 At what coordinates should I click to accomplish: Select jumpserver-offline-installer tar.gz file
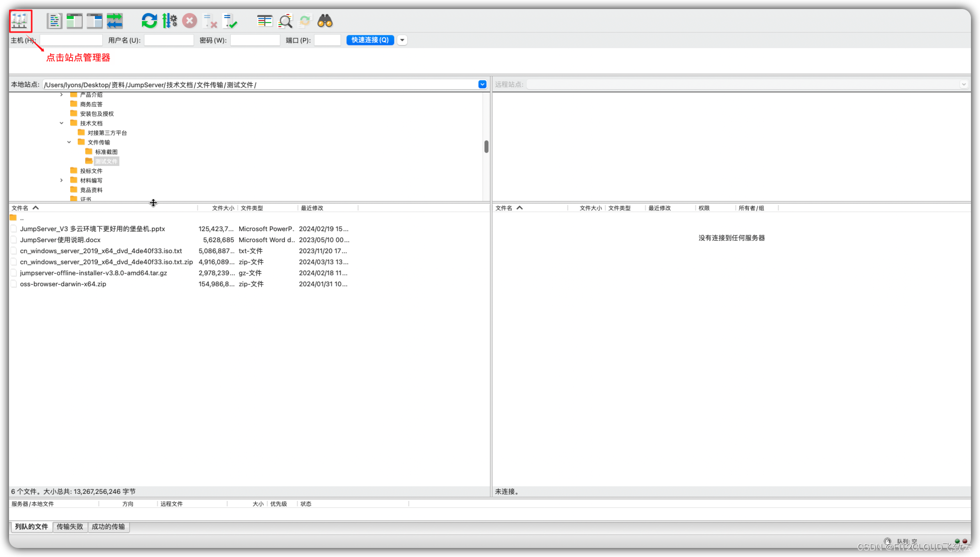point(93,273)
